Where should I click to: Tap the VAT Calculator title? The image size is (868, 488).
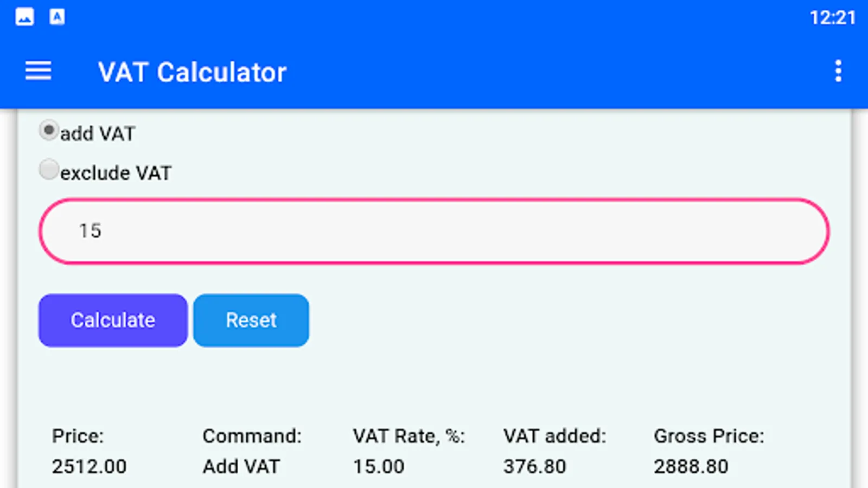192,72
